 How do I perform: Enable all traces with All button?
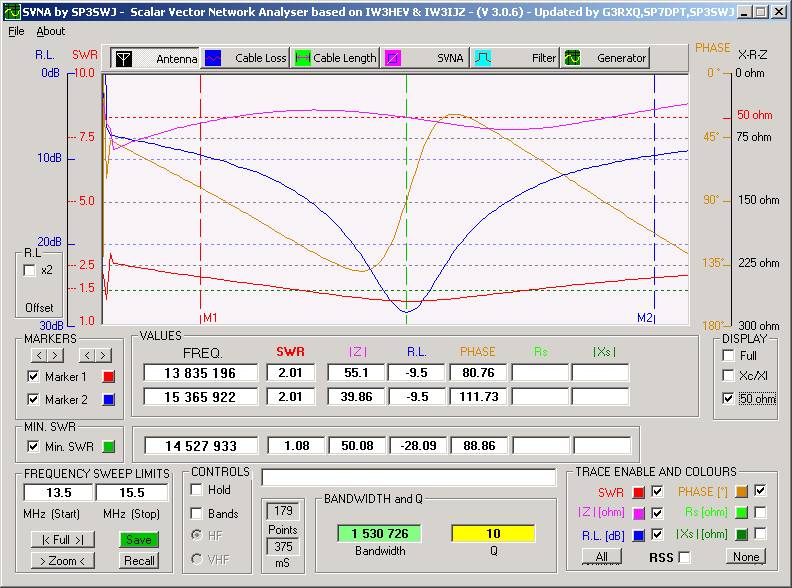point(602,556)
